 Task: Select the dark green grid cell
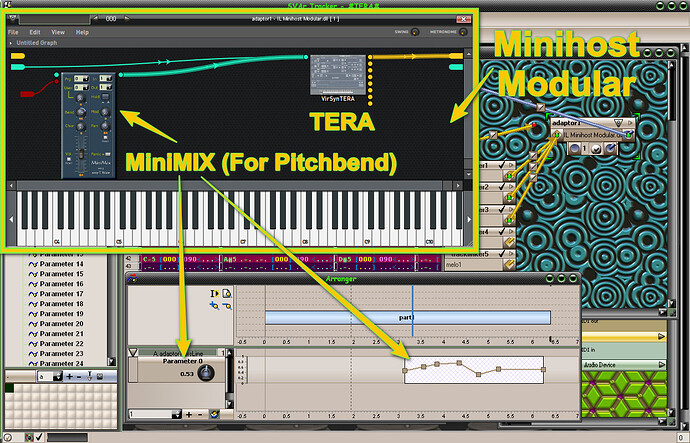pos(9,388)
